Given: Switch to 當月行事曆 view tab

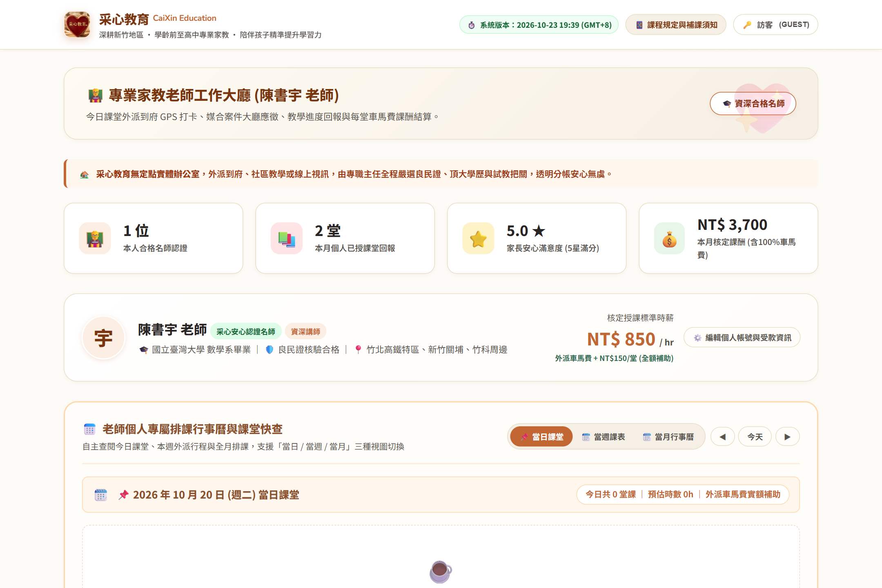Looking at the screenshot, I should pos(668,437).
